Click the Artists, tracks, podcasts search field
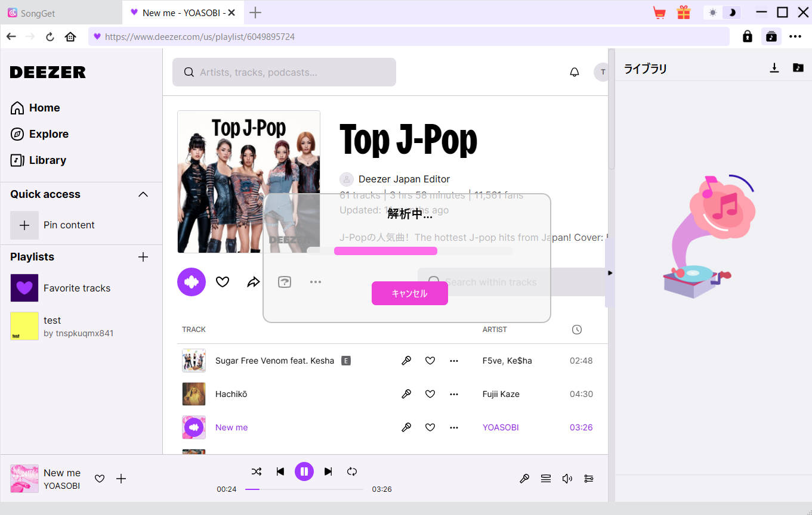812x515 pixels. 284,72
